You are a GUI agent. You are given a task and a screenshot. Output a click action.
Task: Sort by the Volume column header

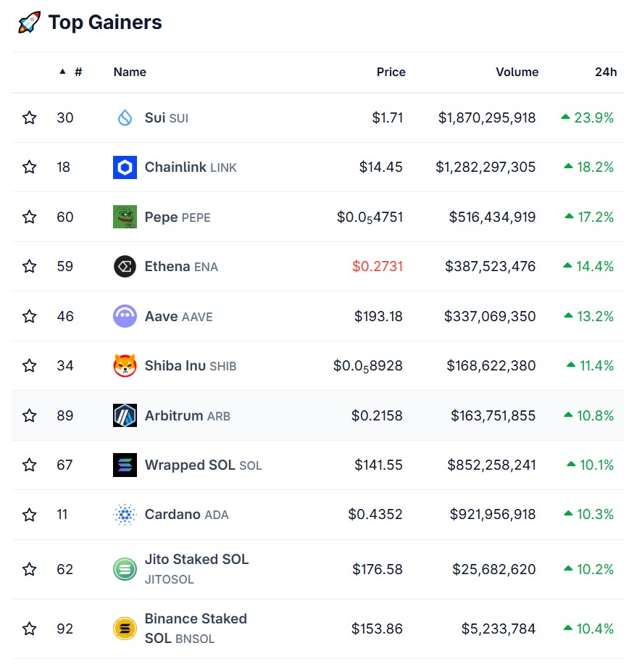[517, 72]
